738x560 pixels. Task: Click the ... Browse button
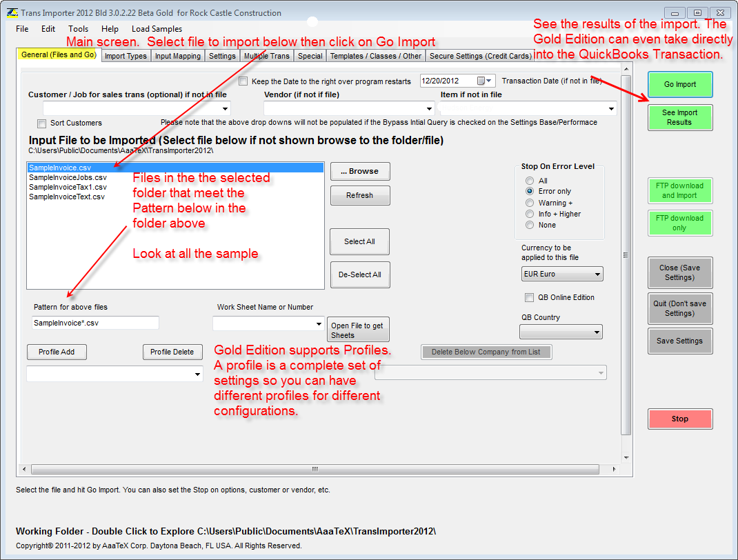pos(360,171)
